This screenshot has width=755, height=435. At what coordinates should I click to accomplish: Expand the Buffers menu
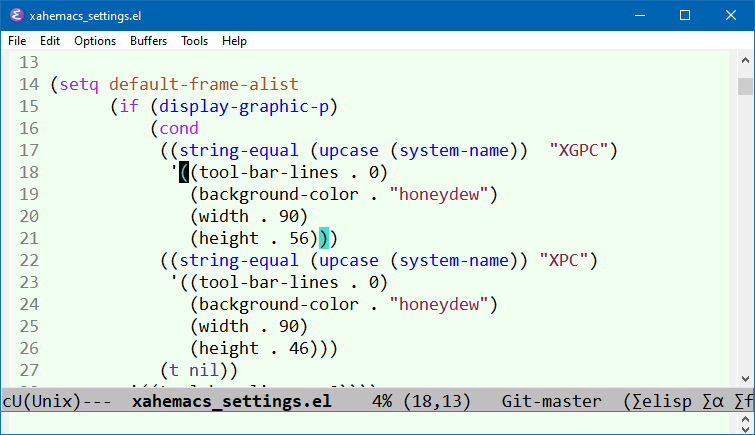149,41
